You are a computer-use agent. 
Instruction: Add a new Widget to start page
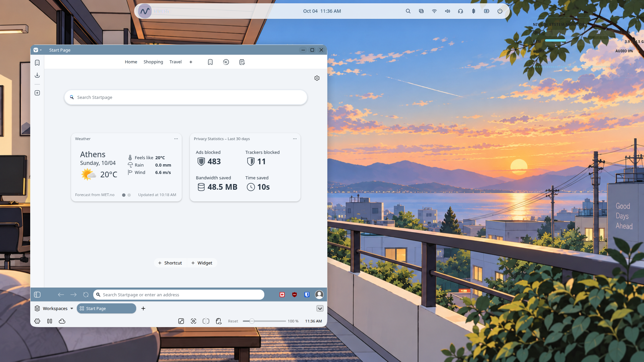click(x=202, y=263)
